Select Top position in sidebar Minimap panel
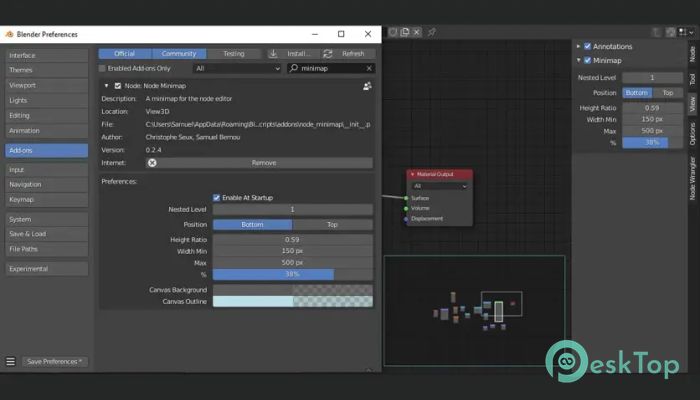The image size is (700, 400). pos(667,93)
